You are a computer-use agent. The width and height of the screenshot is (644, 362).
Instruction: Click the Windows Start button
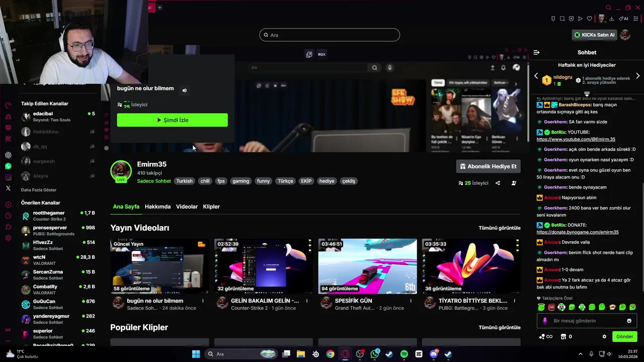coord(196,354)
